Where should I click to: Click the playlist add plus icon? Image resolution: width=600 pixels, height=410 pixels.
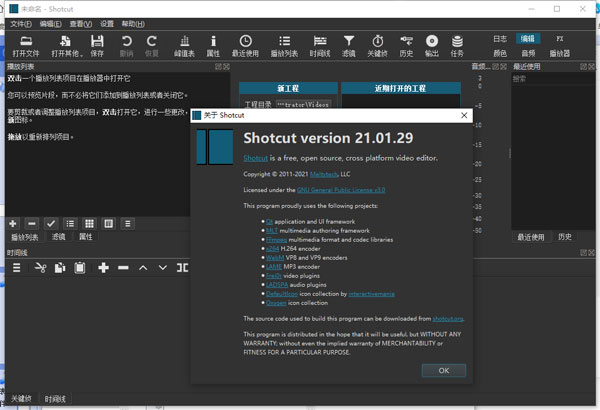[x=13, y=222]
